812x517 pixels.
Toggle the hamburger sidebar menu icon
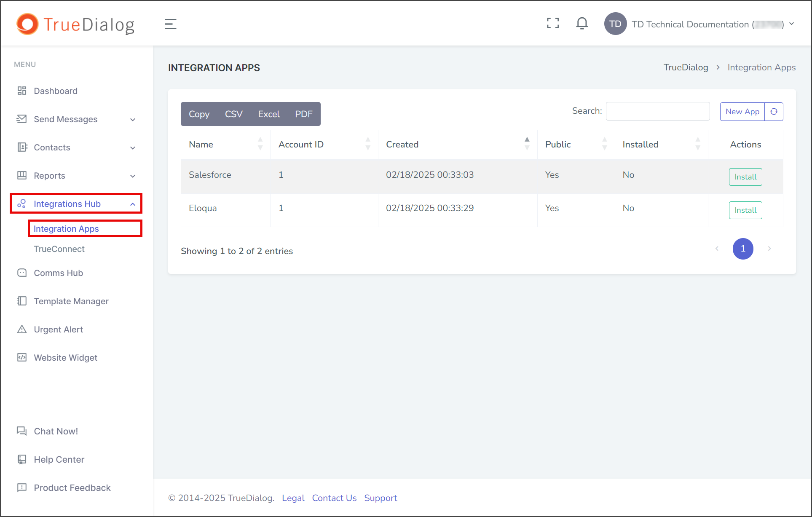tap(170, 24)
